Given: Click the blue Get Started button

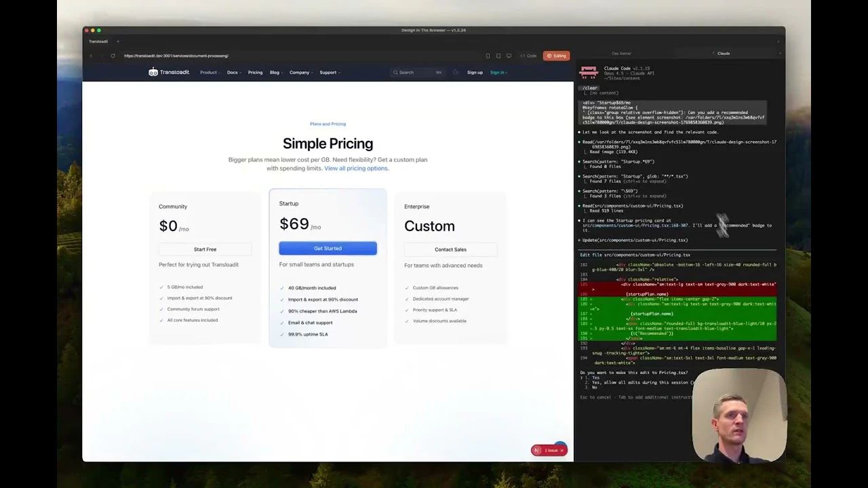Looking at the screenshot, I should click(328, 249).
